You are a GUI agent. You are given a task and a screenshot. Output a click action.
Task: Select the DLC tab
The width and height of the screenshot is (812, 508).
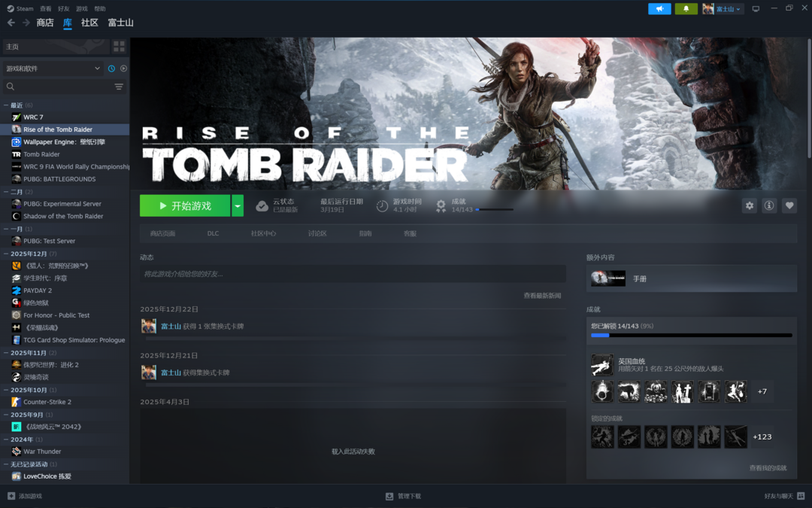(213, 233)
